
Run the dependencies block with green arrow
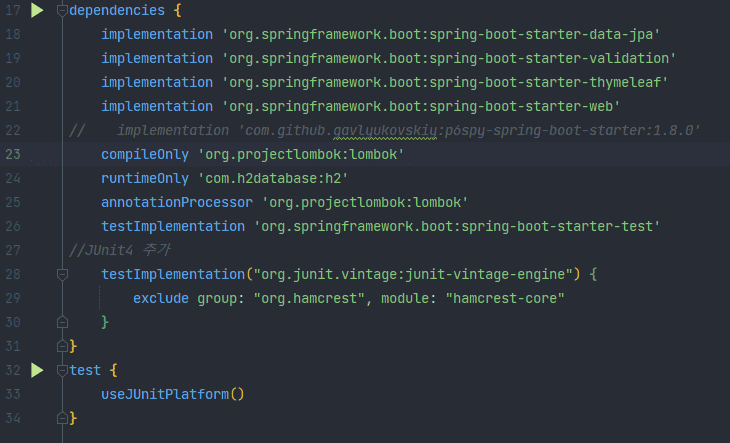coord(37,10)
